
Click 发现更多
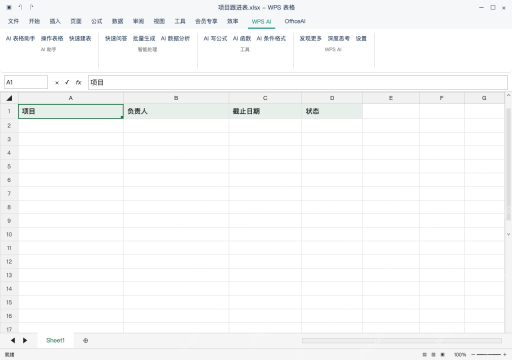[x=311, y=39]
